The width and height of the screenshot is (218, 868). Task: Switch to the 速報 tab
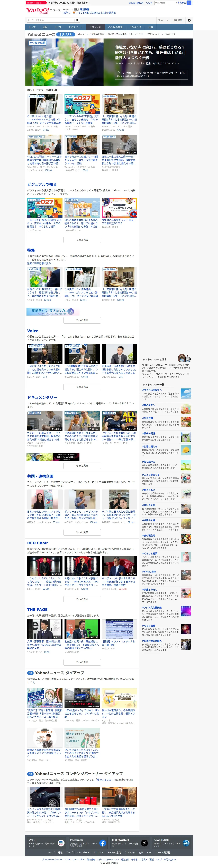pos(45,27)
